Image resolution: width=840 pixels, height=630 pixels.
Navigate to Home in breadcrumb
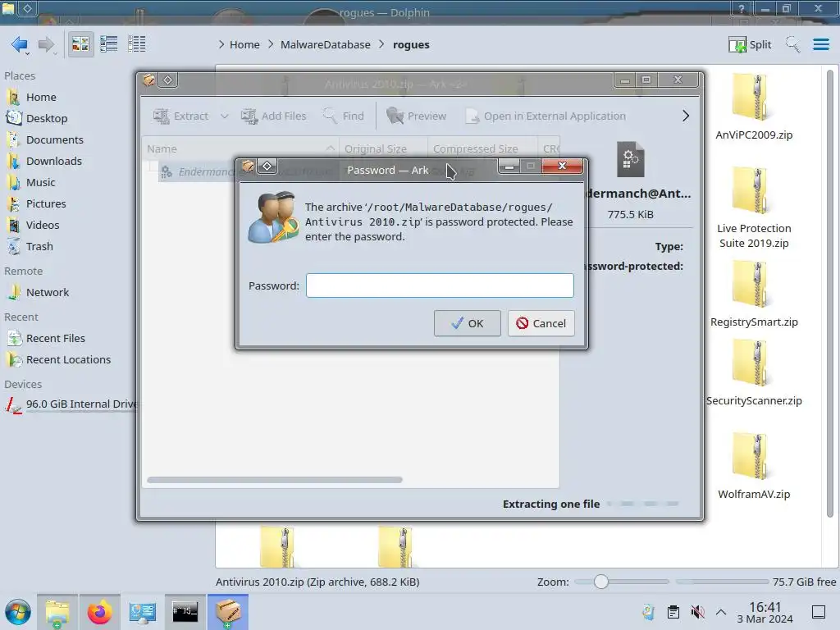pos(244,44)
